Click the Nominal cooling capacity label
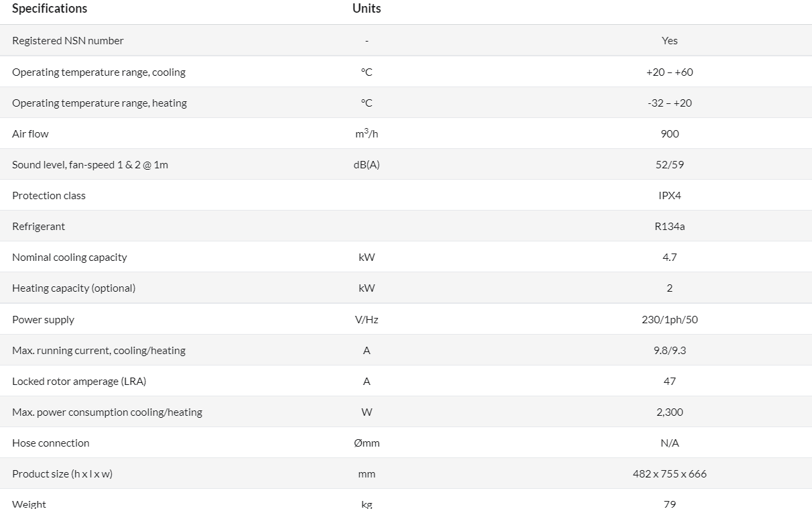 coord(69,257)
